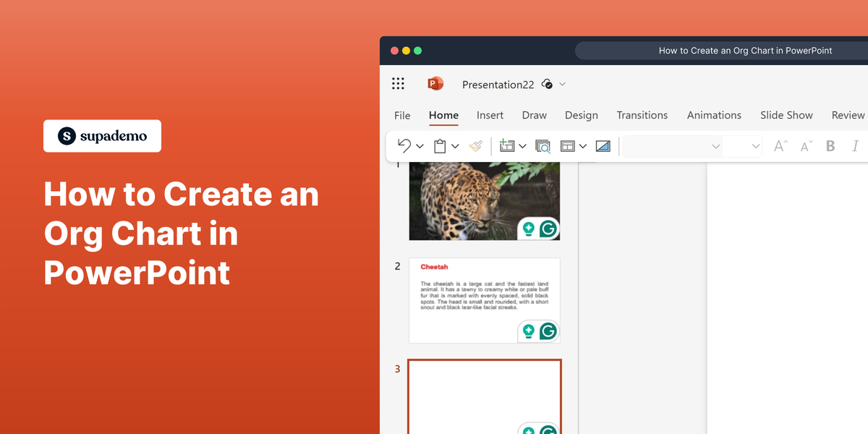Click the 'Cheetah' heading in slide 2

434,267
